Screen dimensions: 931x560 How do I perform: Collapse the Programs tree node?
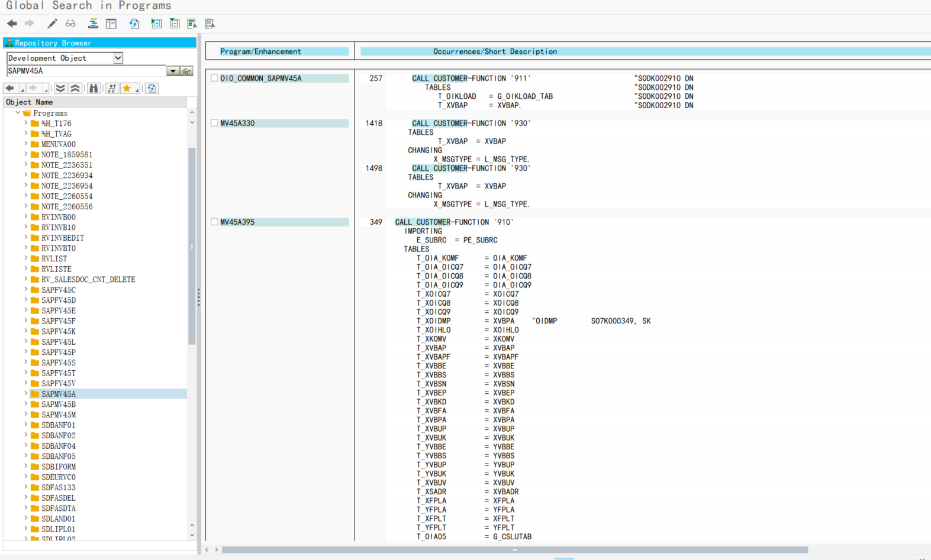18,113
